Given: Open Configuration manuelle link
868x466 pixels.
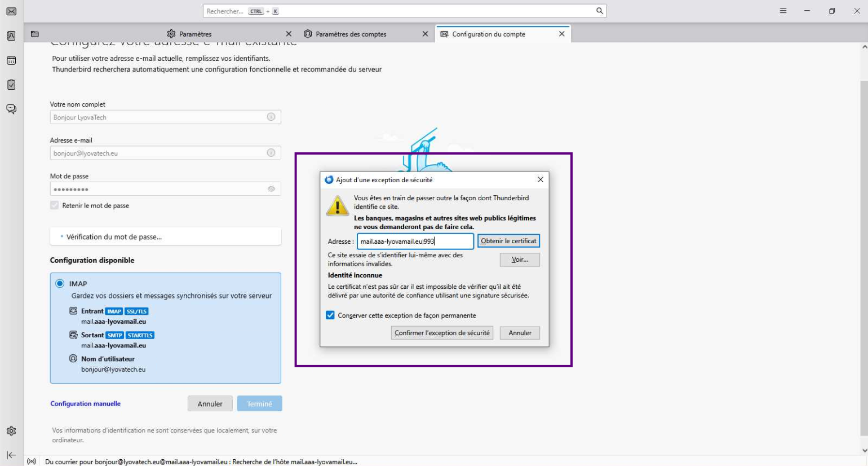Looking at the screenshot, I should tap(85, 404).
